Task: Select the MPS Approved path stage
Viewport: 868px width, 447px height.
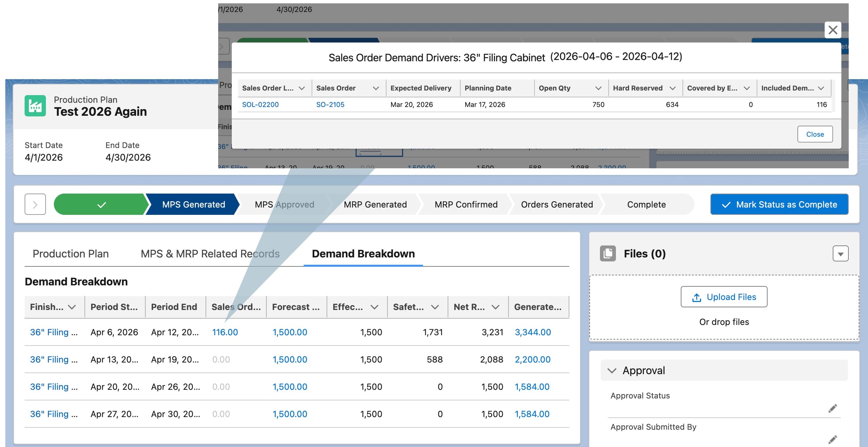Action: [284, 204]
